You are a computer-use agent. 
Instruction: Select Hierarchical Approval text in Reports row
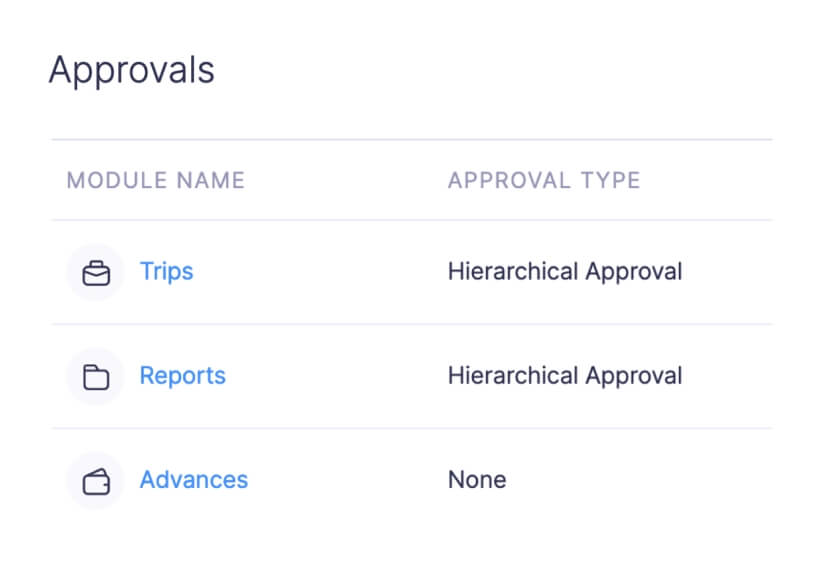564,376
